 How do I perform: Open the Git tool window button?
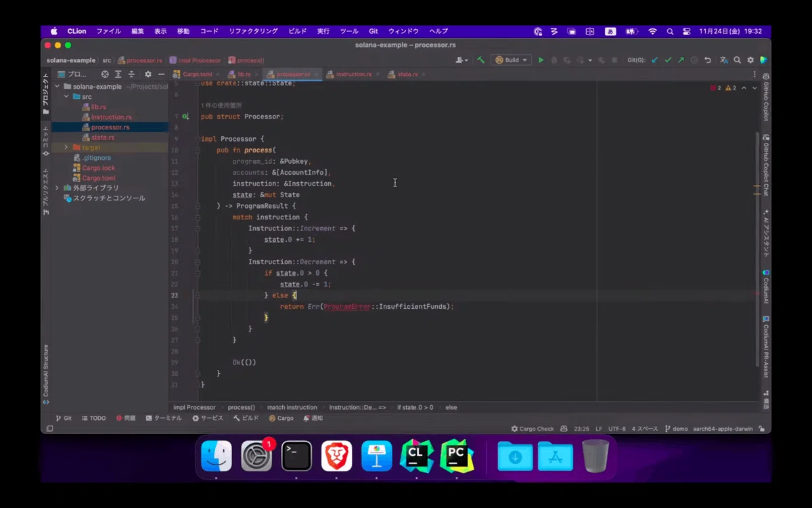click(64, 418)
